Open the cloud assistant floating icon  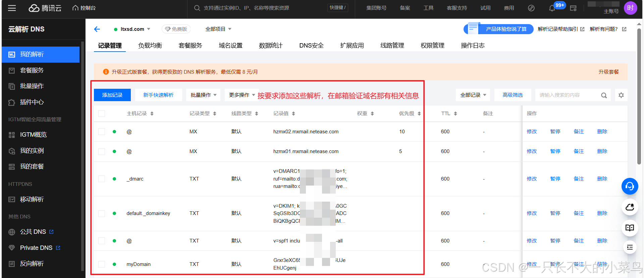point(630,207)
